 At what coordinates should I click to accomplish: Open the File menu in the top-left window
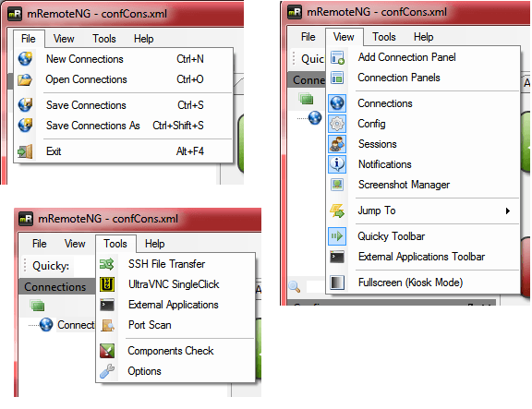coord(29,39)
